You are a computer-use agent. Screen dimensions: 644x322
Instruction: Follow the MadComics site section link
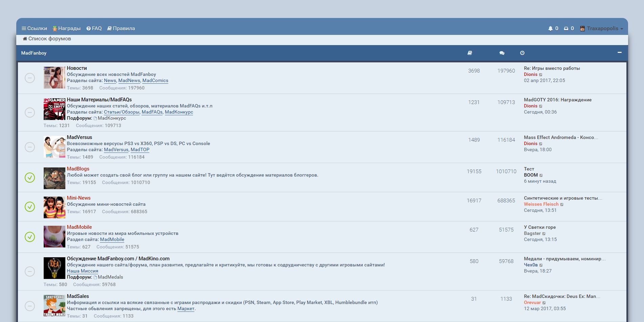click(x=155, y=81)
